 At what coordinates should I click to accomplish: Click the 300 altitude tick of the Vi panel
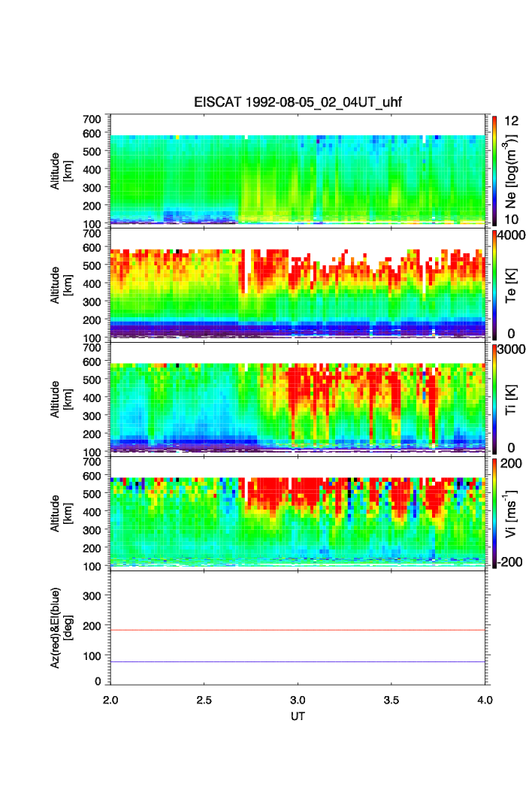92,530
